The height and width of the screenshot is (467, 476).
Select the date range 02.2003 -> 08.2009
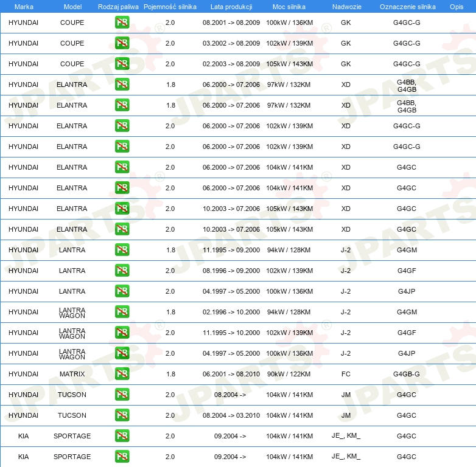pos(231,64)
